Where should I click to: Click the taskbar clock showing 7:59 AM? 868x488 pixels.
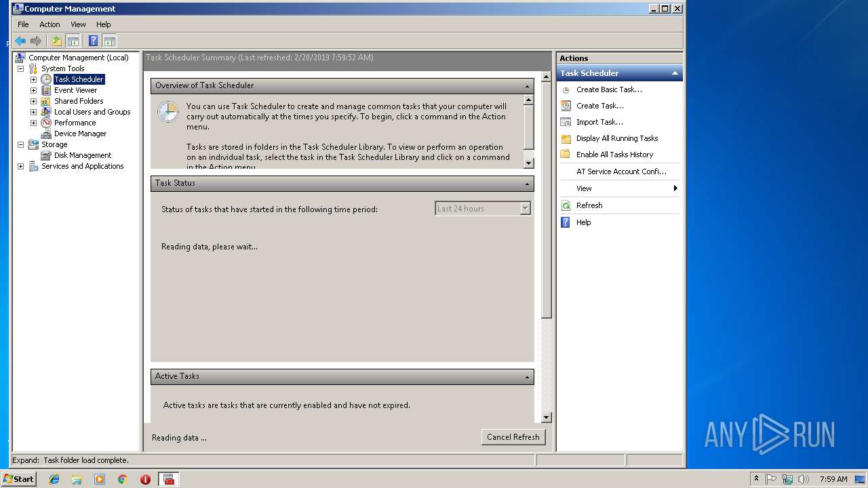(833, 479)
